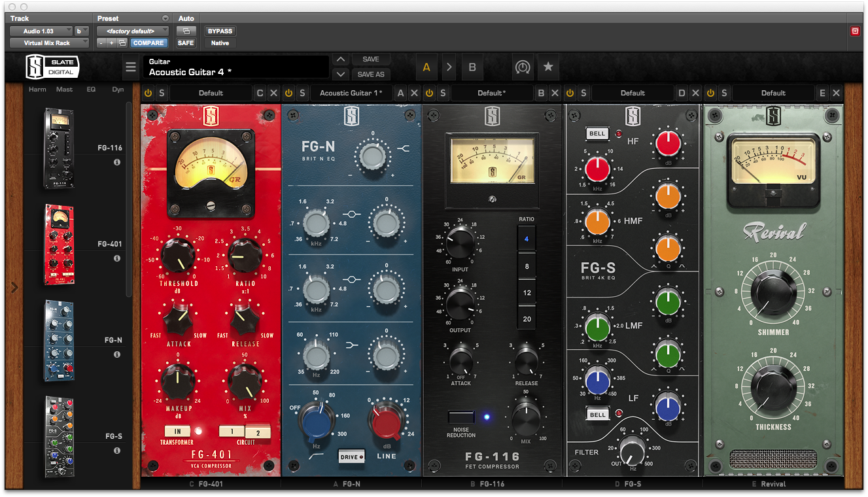Toggle Noise Reduction on the FG-116
This screenshot has width=868, height=497.
pos(461,417)
